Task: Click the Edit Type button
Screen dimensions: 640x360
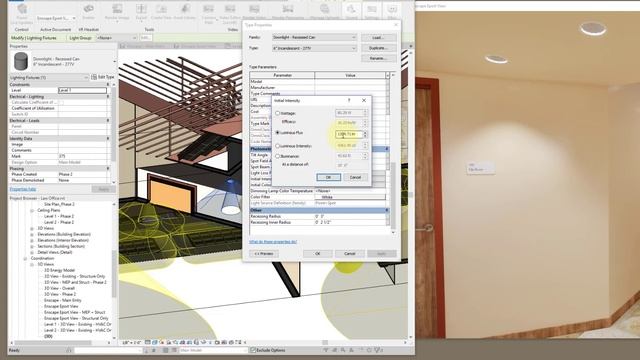Action: 103,77
